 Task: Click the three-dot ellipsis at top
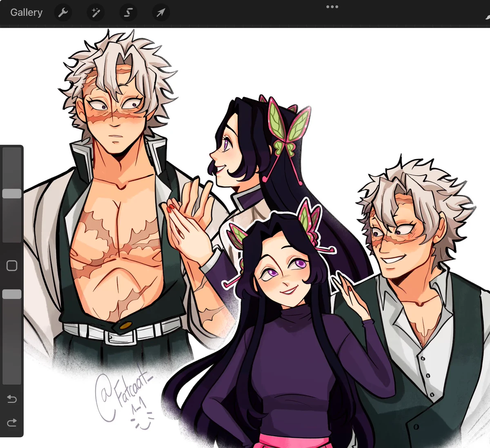(332, 7)
